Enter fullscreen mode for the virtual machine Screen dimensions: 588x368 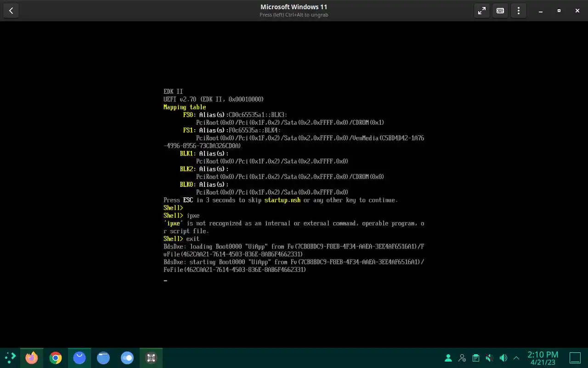482,11
